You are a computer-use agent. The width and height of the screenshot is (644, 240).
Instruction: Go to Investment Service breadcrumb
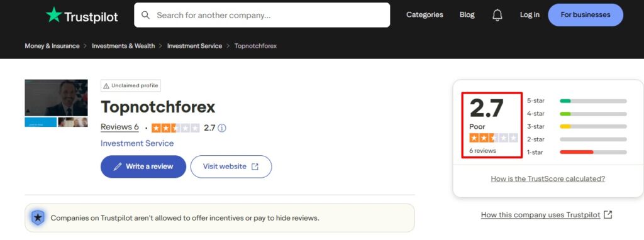195,46
